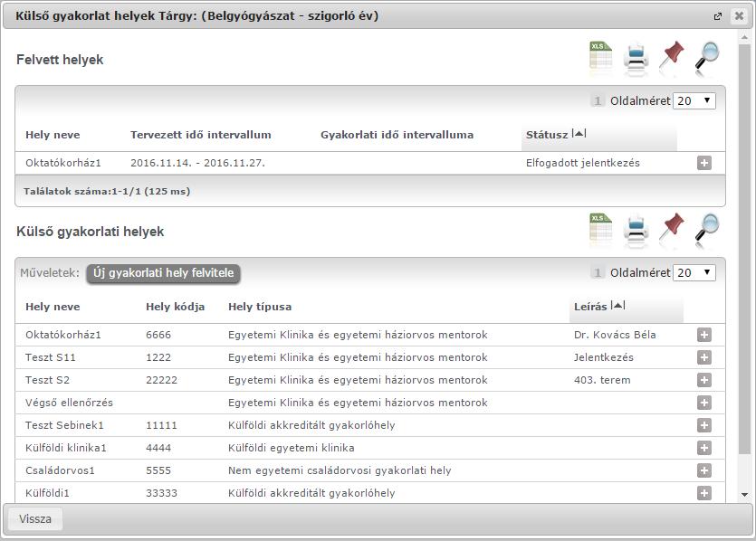Viewport: 756px width, 541px height.
Task: Sort by Tervezett idő intervallum column
Action: tap(201, 135)
